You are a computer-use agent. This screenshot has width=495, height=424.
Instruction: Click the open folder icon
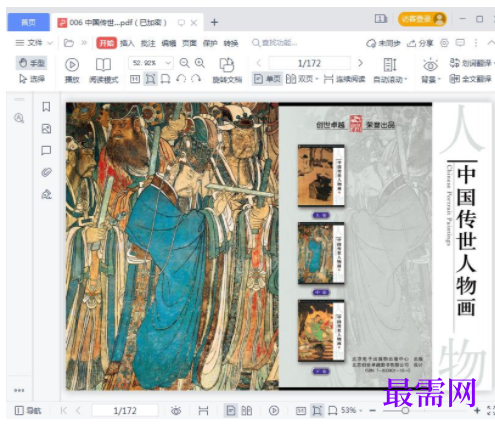point(69,43)
